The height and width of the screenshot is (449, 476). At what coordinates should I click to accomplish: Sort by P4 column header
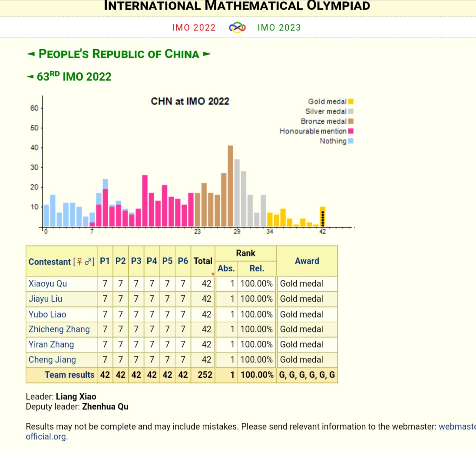(x=152, y=261)
